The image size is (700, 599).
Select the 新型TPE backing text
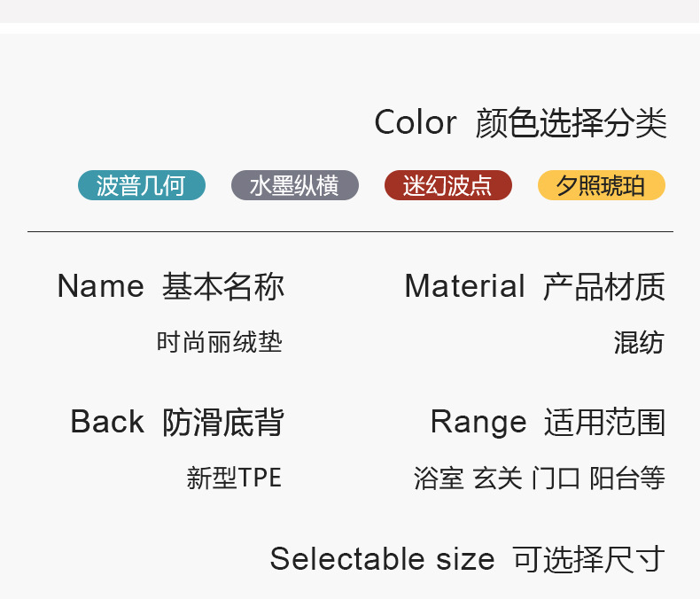[x=234, y=478]
